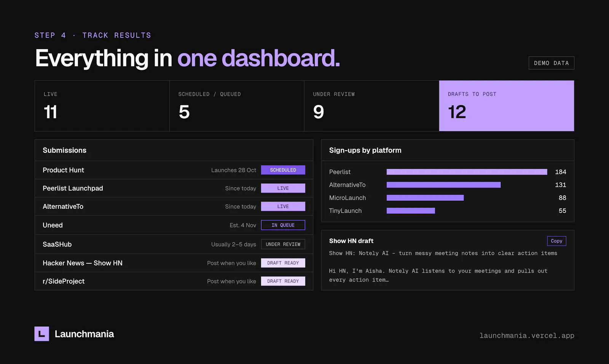Open the launchmania.vercel.app link
609x364 pixels.
point(527,335)
